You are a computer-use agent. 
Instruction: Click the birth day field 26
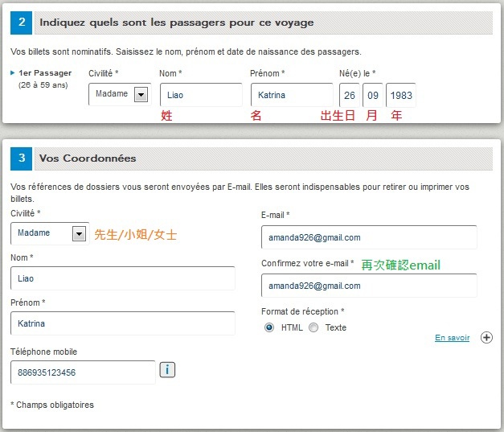tap(350, 95)
